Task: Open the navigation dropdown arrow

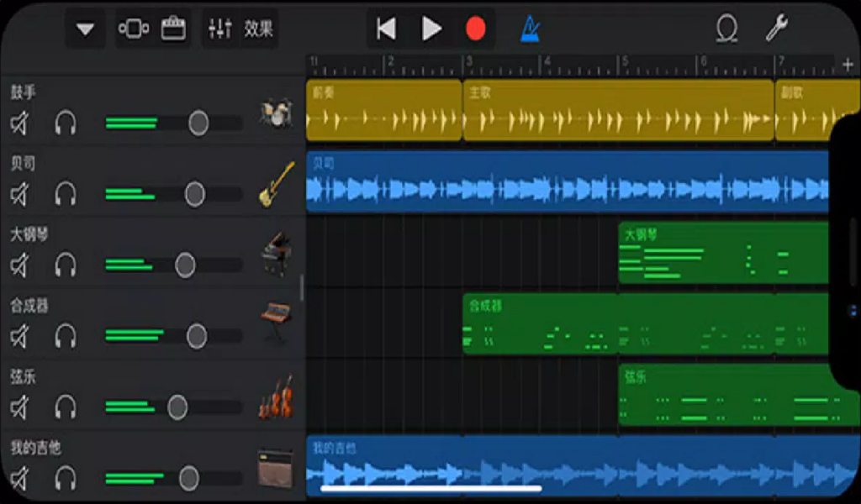Action: 84,27
